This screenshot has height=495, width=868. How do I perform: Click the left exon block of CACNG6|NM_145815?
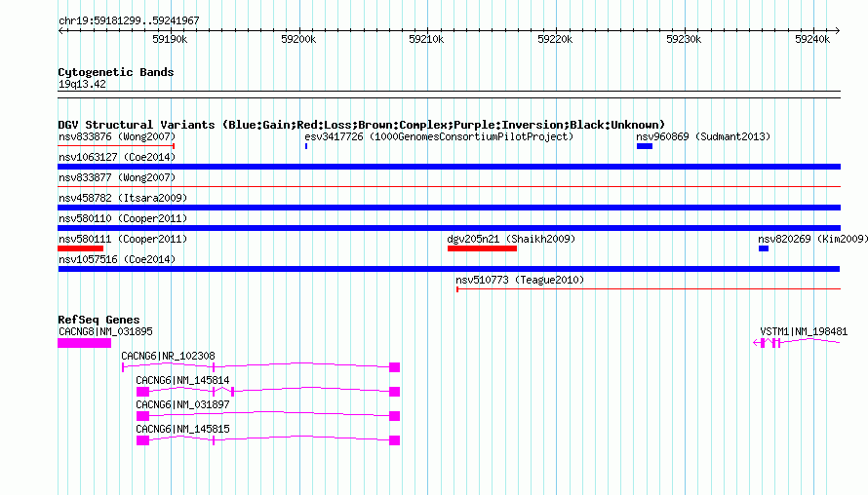coord(142,440)
